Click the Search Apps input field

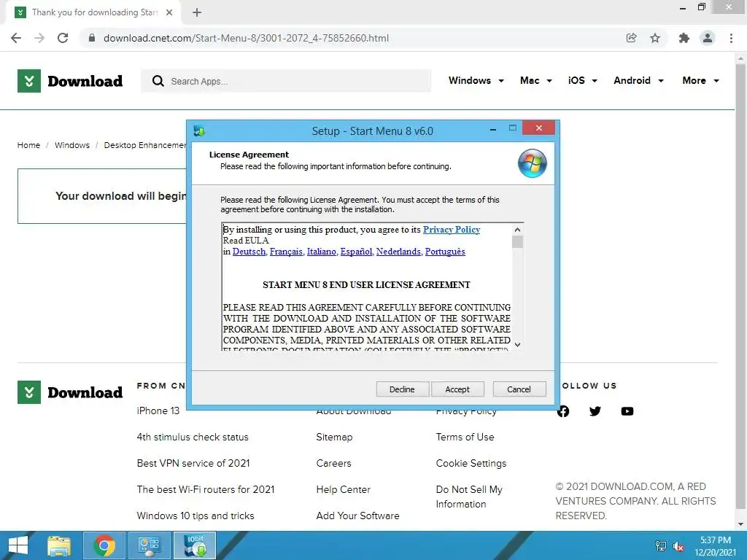click(x=286, y=81)
